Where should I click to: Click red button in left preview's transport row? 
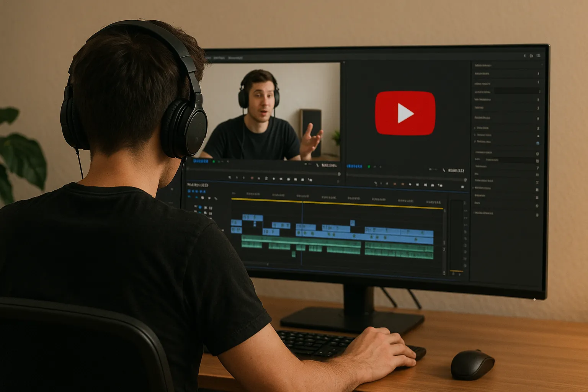[x=252, y=178]
